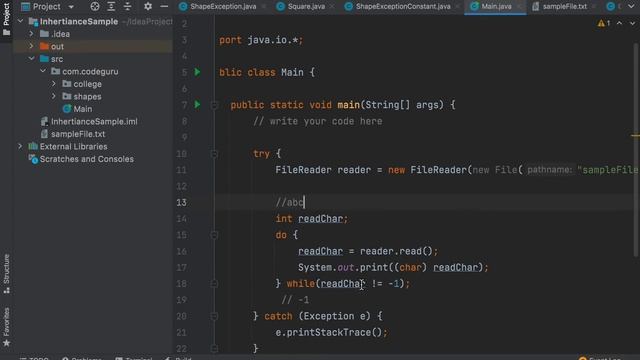Image resolution: width=640 pixels, height=360 pixels.
Task: Select Main class in project tree
Action: point(82,109)
